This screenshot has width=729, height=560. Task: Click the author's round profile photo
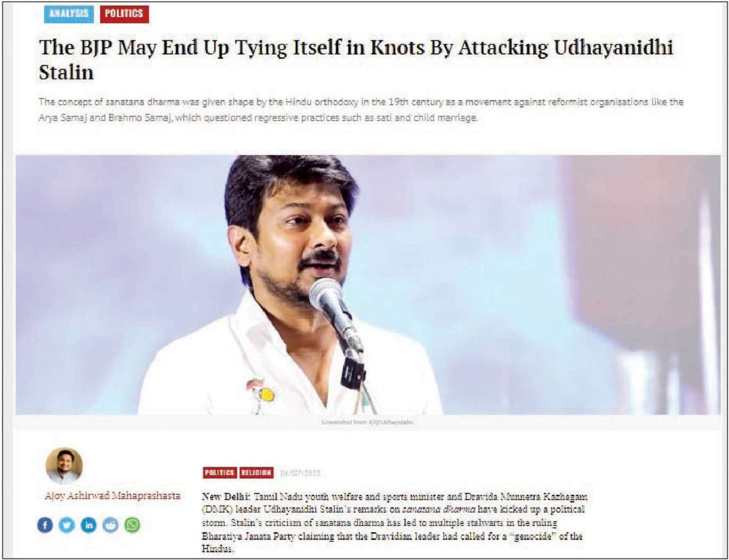[64, 466]
